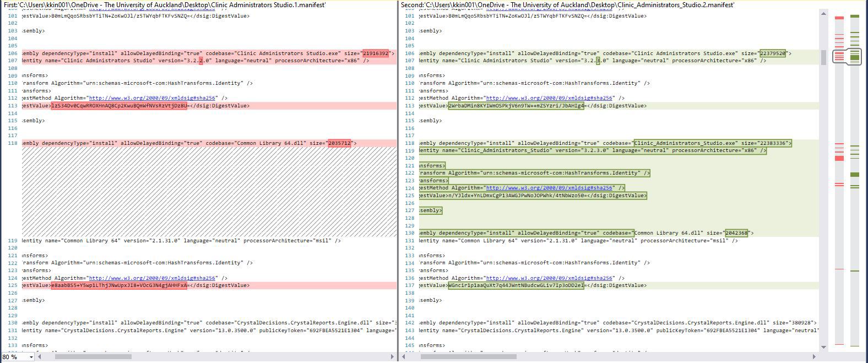Image resolution: width=868 pixels, height=363 pixels.
Task: Click the vertical scrollbar thumb
Action: click(824, 57)
